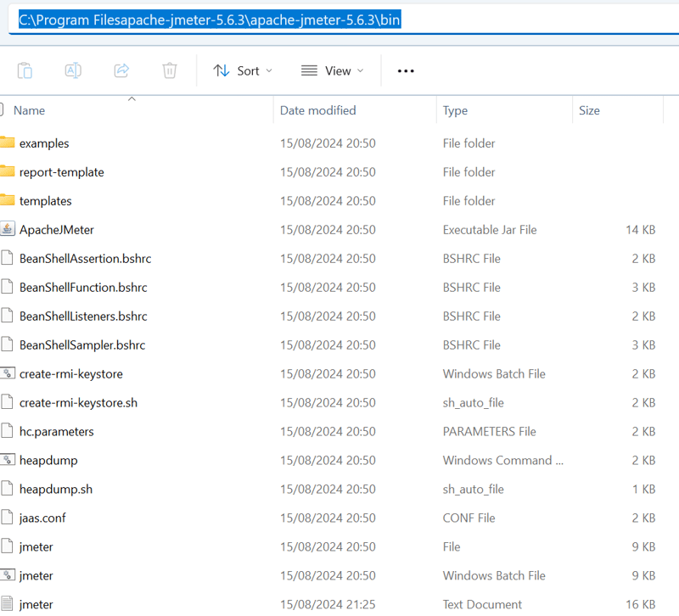
Task: Click the jmeter Text Document icon
Action: 7,603
